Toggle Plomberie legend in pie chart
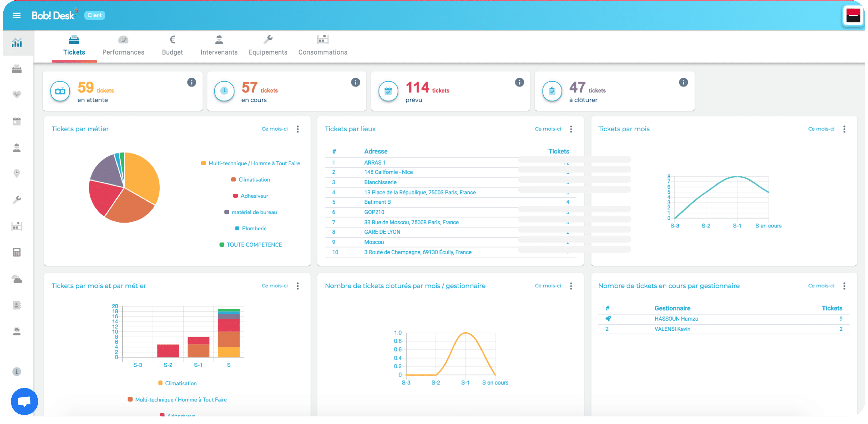 tap(251, 229)
